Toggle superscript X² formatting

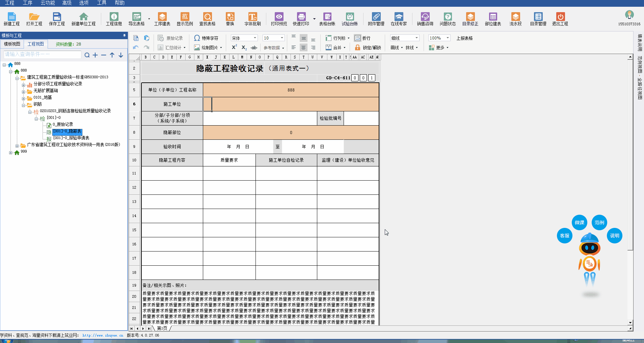[234, 48]
